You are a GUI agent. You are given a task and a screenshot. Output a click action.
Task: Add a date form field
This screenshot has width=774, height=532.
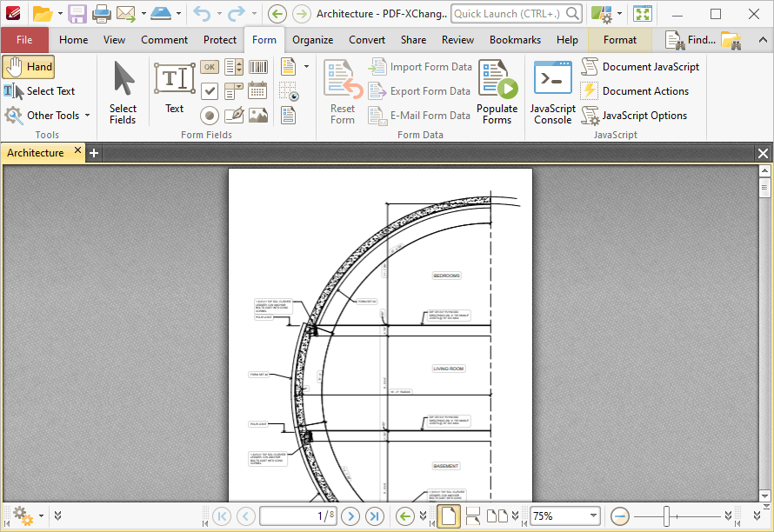257,91
